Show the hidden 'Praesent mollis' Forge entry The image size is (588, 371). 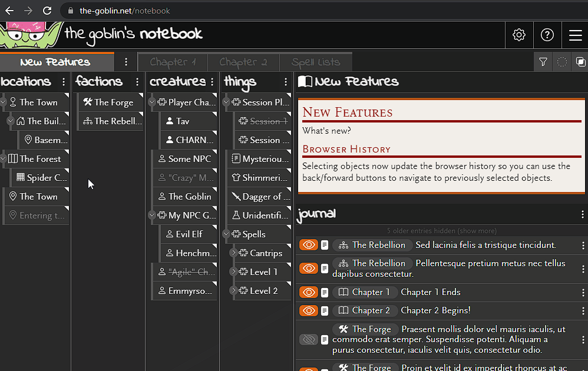click(x=309, y=340)
